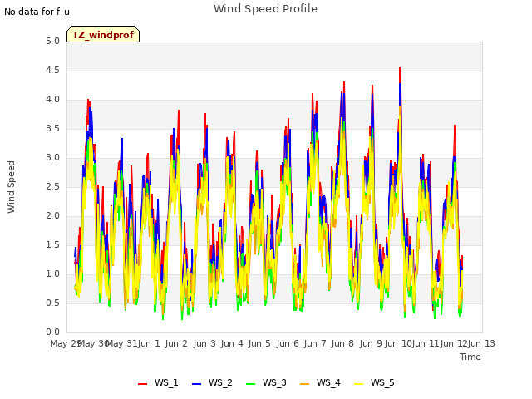Click the 0.5 y-axis tick label

(53, 303)
